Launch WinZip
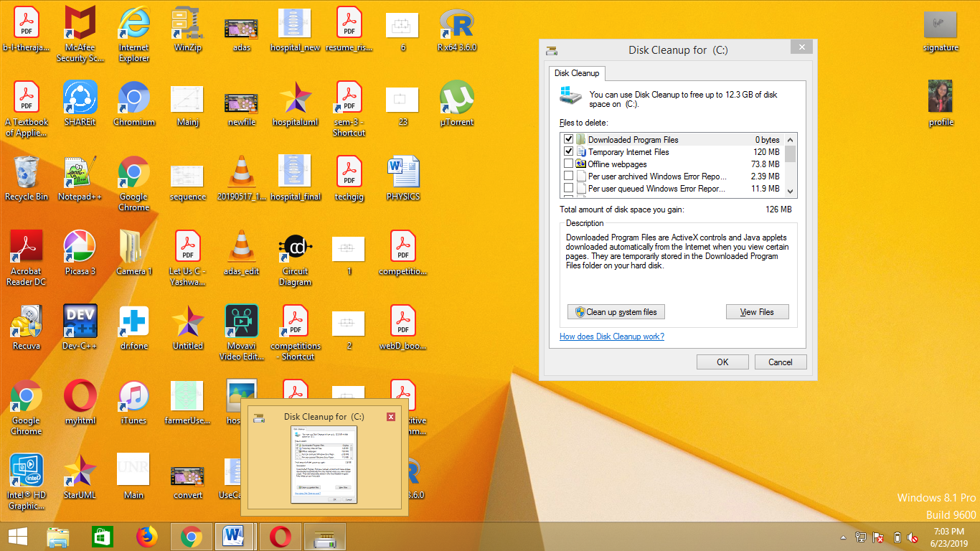 187,22
